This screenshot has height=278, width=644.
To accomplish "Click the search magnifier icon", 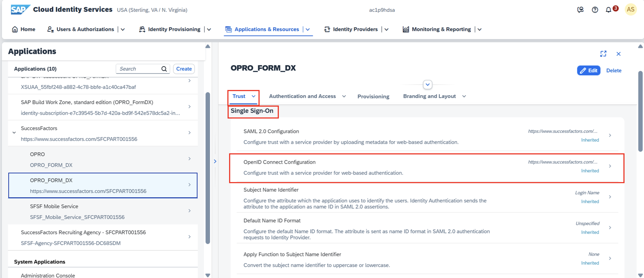I will coord(164,69).
